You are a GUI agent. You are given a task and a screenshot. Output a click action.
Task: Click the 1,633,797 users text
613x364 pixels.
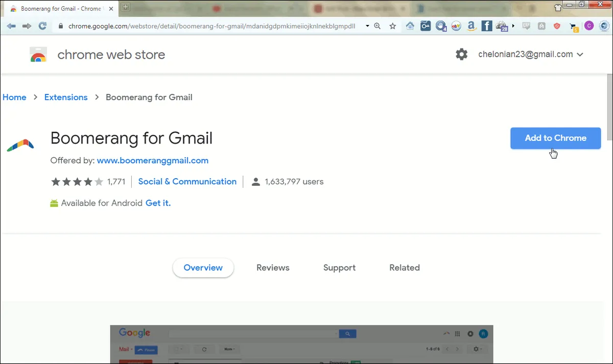tap(294, 182)
